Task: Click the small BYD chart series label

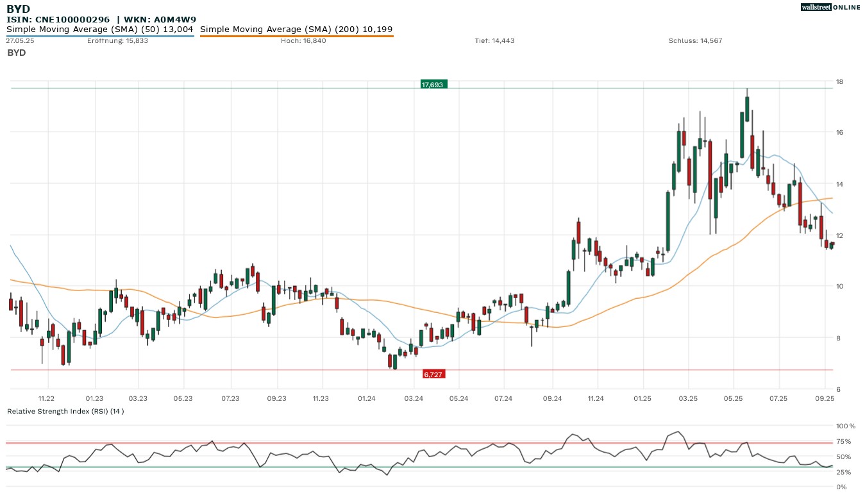Action: 17,53
